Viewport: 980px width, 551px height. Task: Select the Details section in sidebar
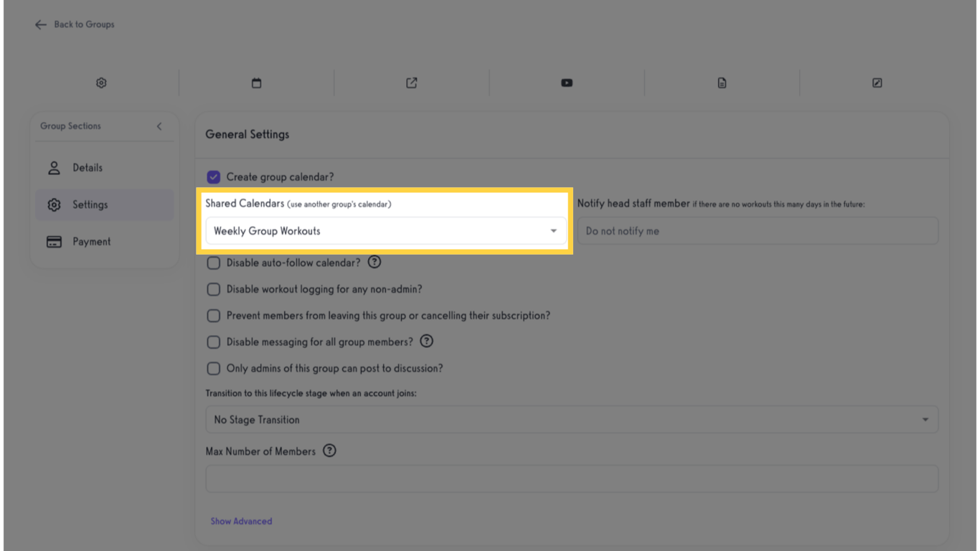[88, 167]
